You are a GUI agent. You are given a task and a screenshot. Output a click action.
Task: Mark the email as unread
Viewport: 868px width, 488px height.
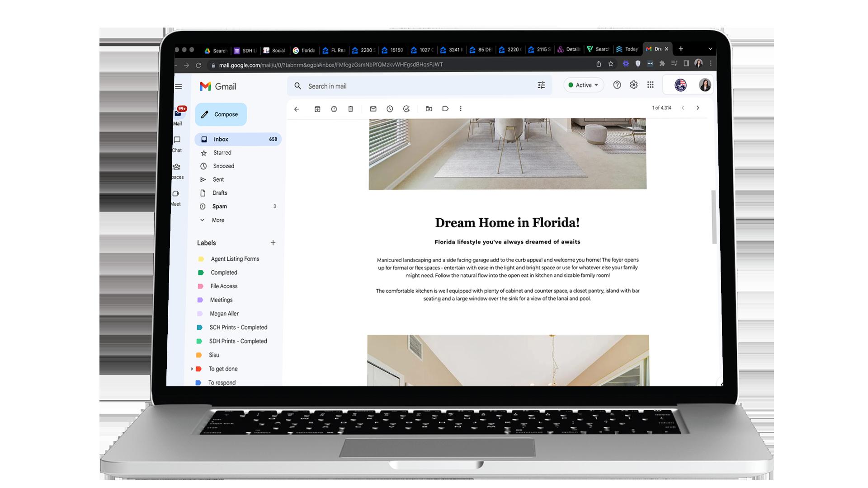[x=373, y=109]
